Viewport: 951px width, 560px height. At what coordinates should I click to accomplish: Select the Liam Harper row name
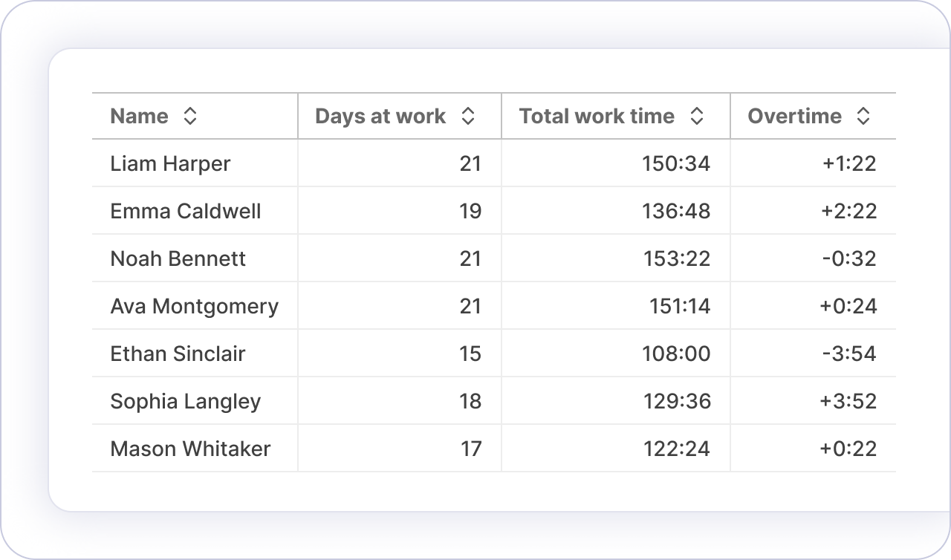(170, 163)
